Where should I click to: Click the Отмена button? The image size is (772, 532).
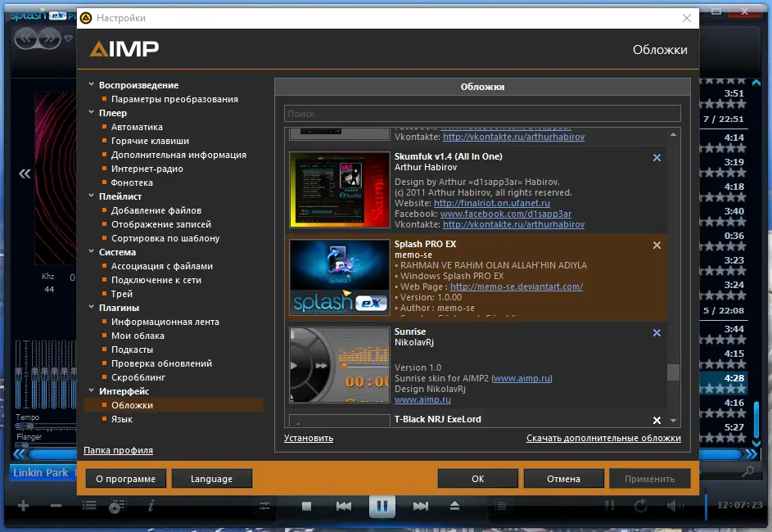(x=564, y=478)
